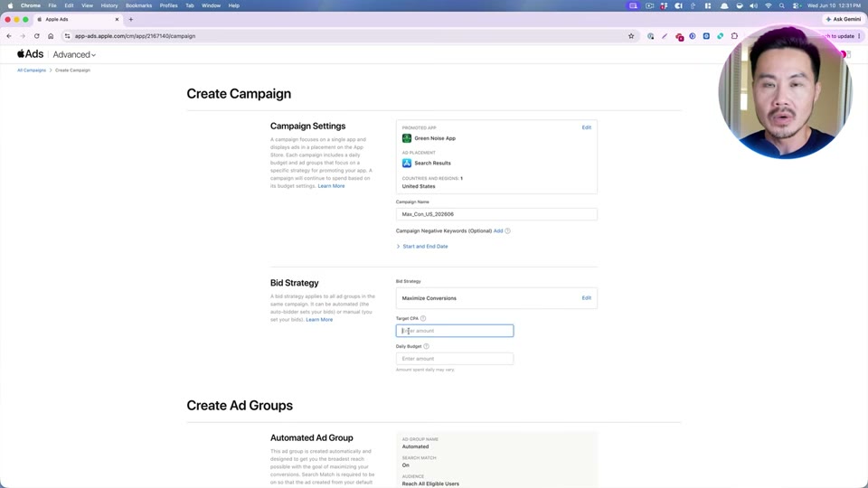Focus the Target CPA amount field
Viewport: 868px width, 488px height.
[455, 331]
